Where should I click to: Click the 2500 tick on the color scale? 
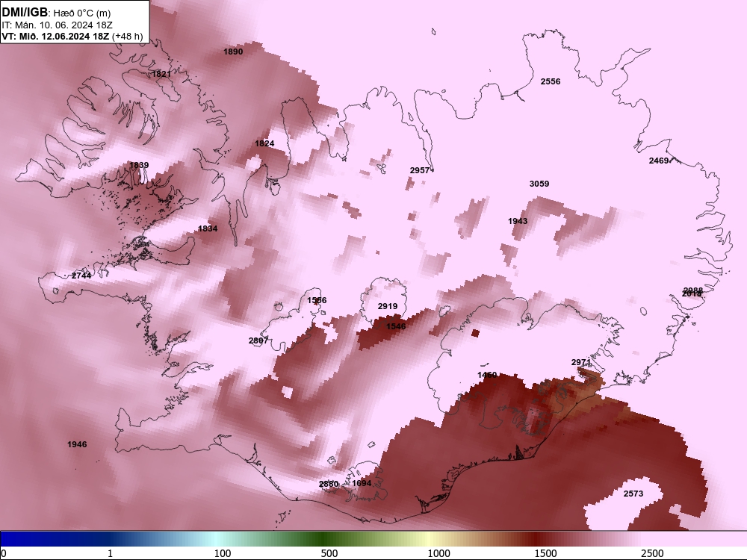click(652, 553)
